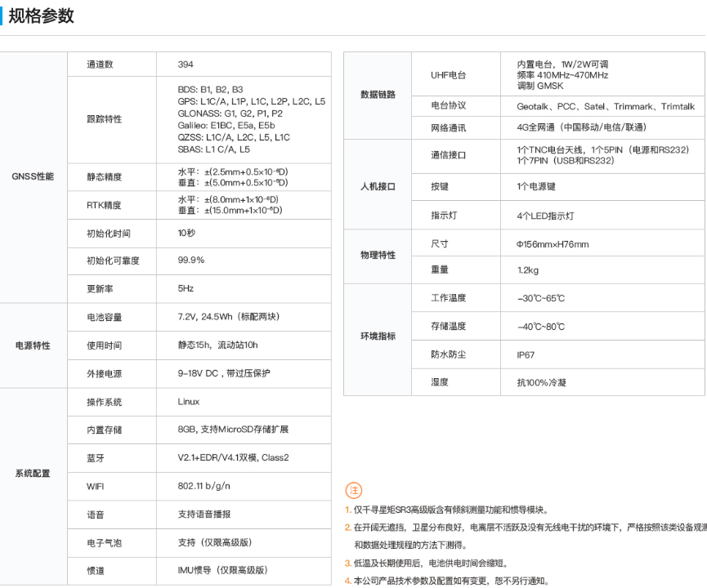Select the value "8GB, 支持MicroSD存储扩展"
The height and width of the screenshot is (588, 707).
click(x=233, y=430)
